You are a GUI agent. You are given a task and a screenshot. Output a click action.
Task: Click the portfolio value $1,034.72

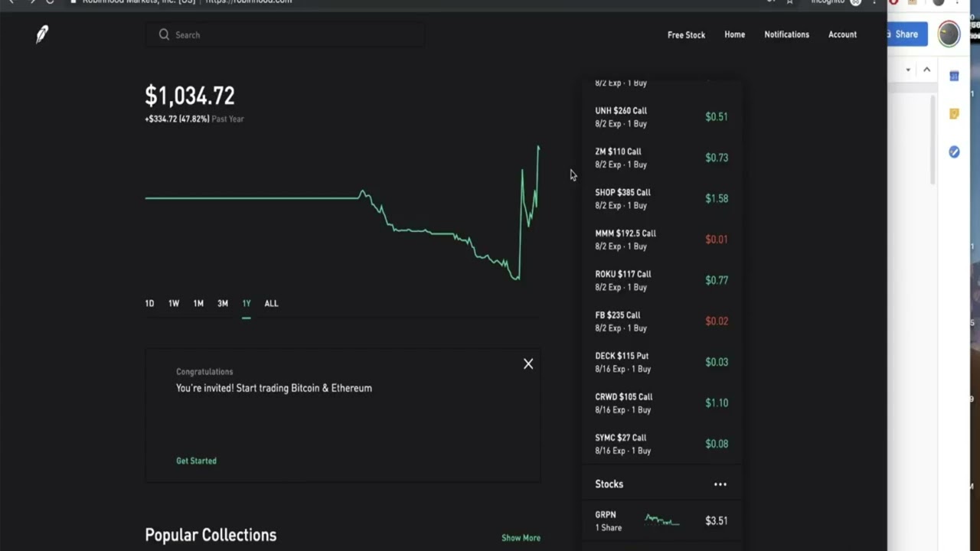tap(190, 96)
